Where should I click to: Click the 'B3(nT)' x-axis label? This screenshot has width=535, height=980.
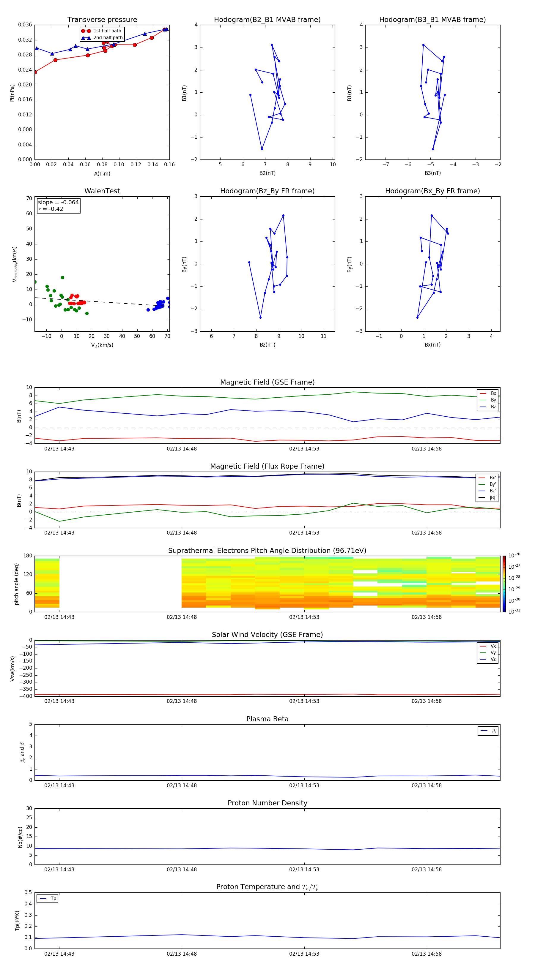432,173
